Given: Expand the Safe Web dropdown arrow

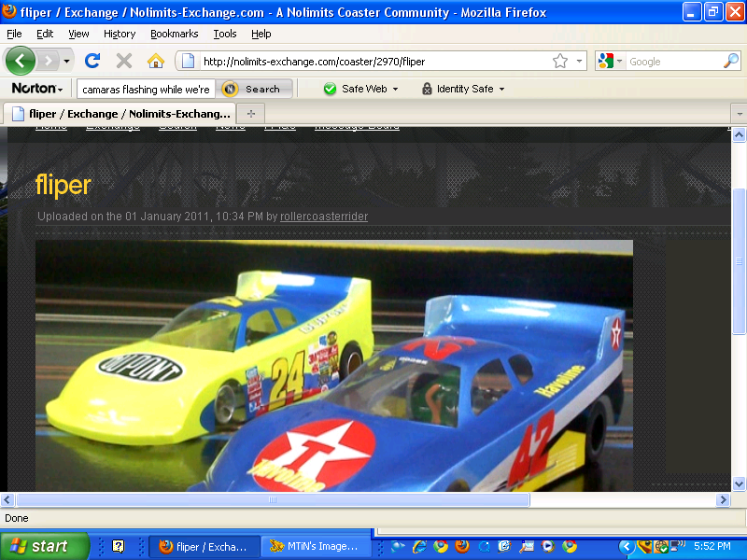Looking at the screenshot, I should [x=395, y=89].
